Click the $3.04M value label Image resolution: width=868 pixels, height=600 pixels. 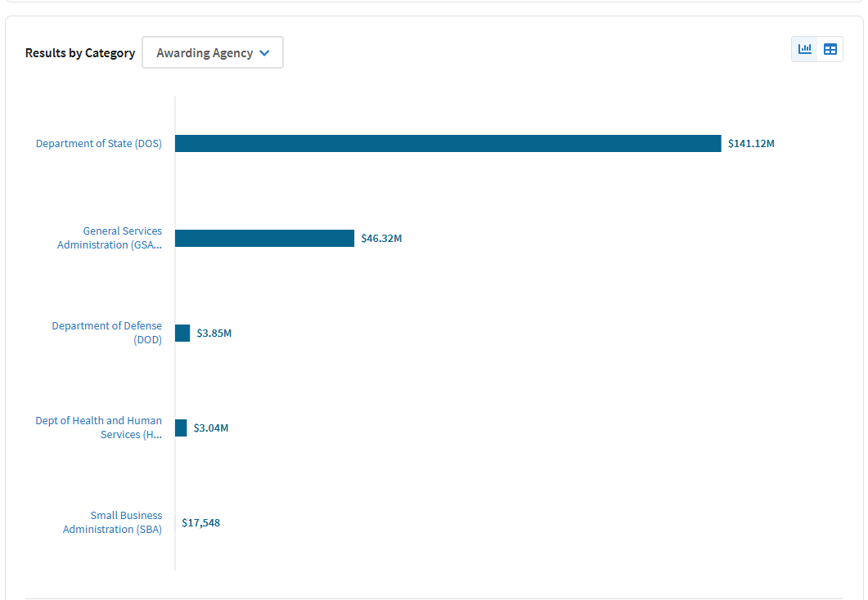coord(210,428)
